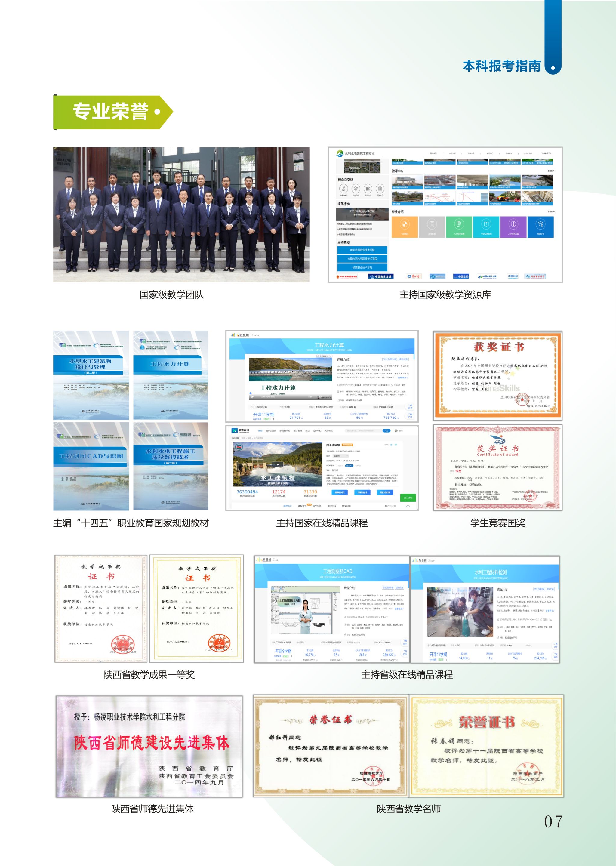
Task: Switch to the 课程评价 tab
Action: [331, 506]
